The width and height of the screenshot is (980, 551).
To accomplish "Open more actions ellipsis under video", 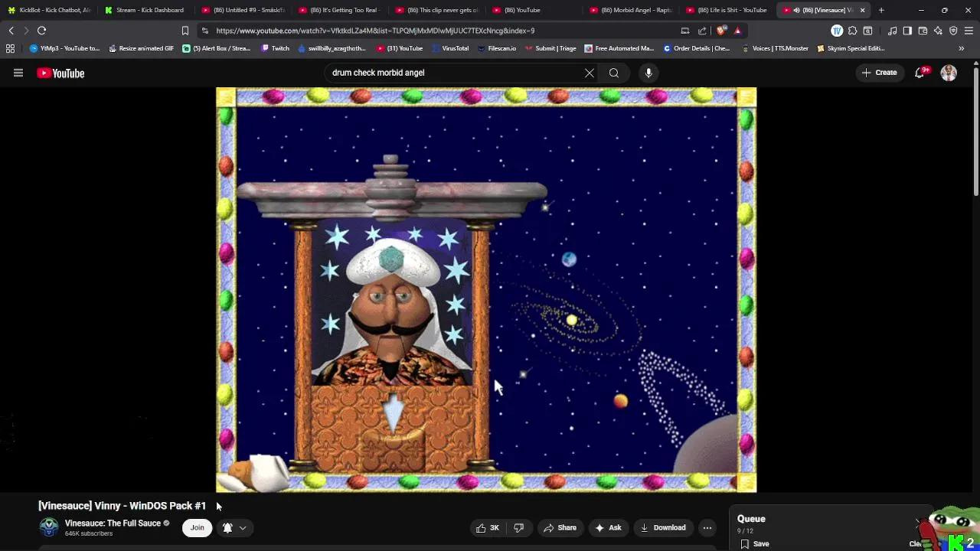I will 707,527.
